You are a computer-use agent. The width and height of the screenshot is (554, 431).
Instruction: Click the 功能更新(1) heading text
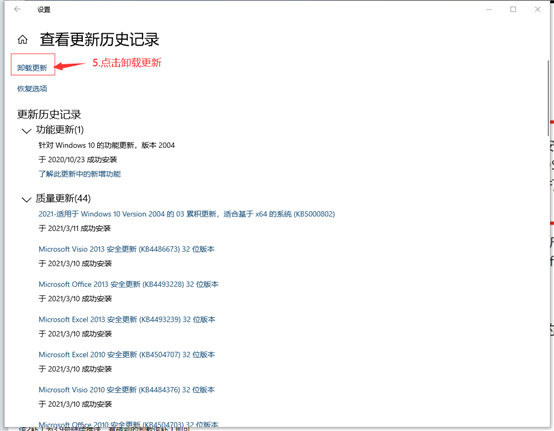[60, 130]
